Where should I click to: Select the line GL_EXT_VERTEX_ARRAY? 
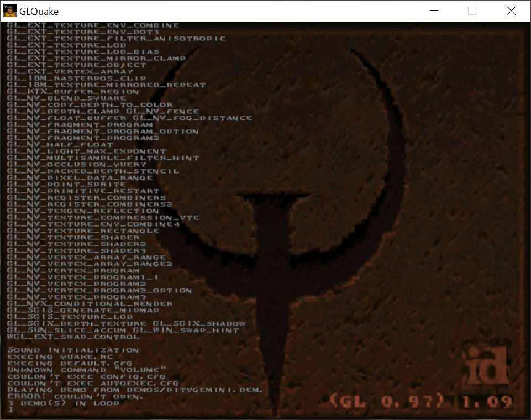tap(70, 72)
